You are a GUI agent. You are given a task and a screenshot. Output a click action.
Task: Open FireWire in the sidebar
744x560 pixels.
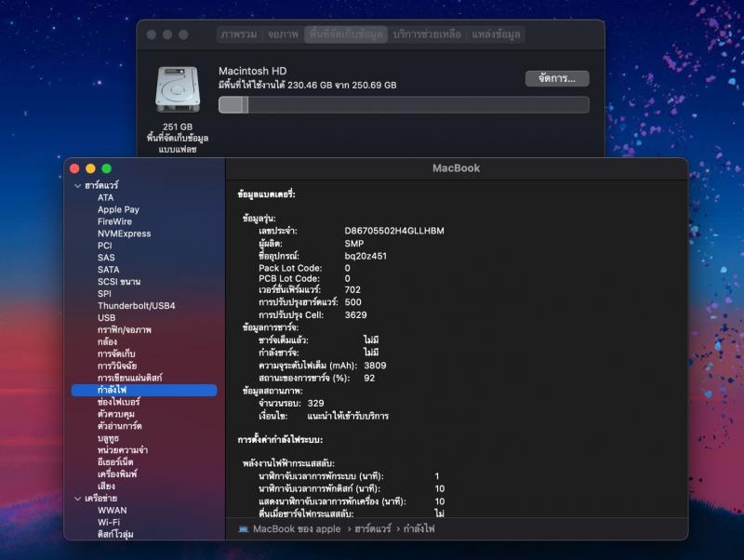point(114,221)
